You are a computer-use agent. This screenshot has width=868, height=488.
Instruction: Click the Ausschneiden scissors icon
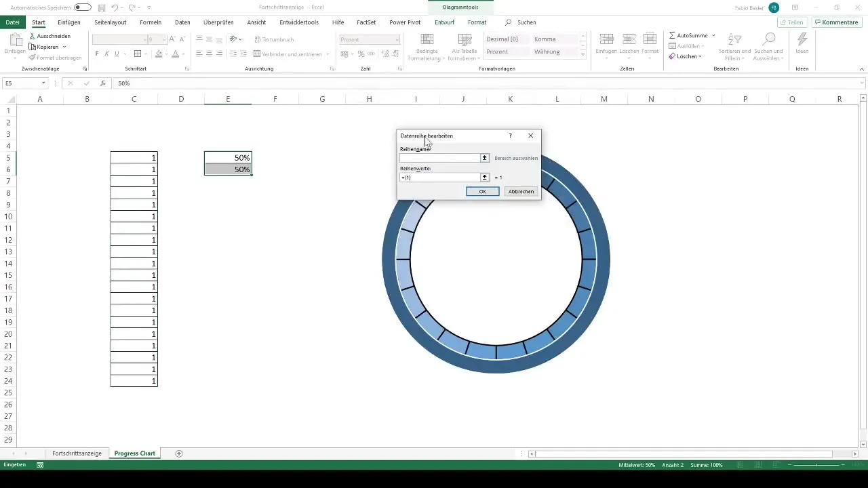pos(33,36)
